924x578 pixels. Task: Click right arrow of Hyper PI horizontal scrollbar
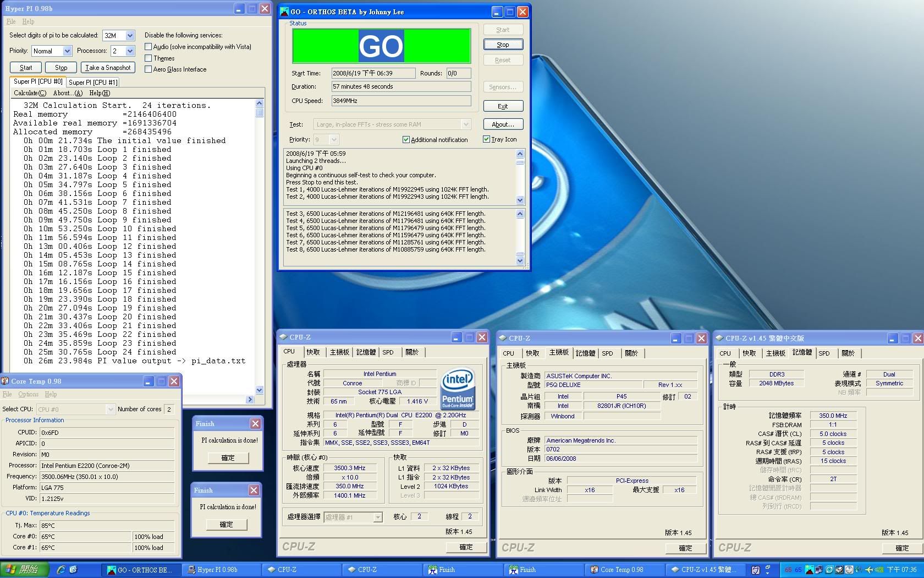point(250,400)
